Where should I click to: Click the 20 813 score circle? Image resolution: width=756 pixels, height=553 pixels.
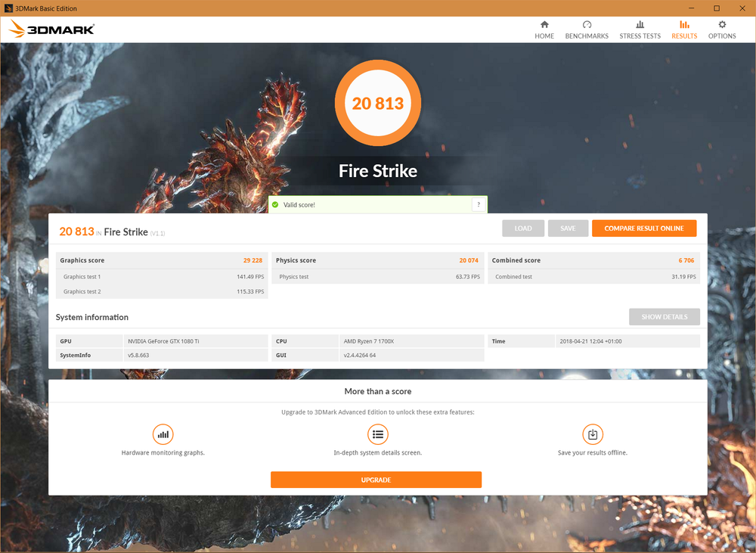378,103
